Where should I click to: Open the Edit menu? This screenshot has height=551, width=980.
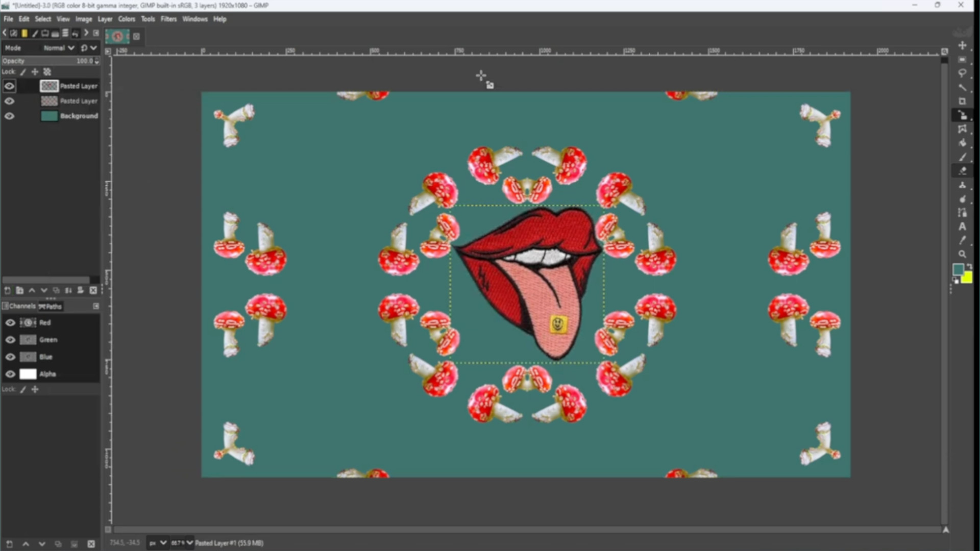click(x=24, y=19)
